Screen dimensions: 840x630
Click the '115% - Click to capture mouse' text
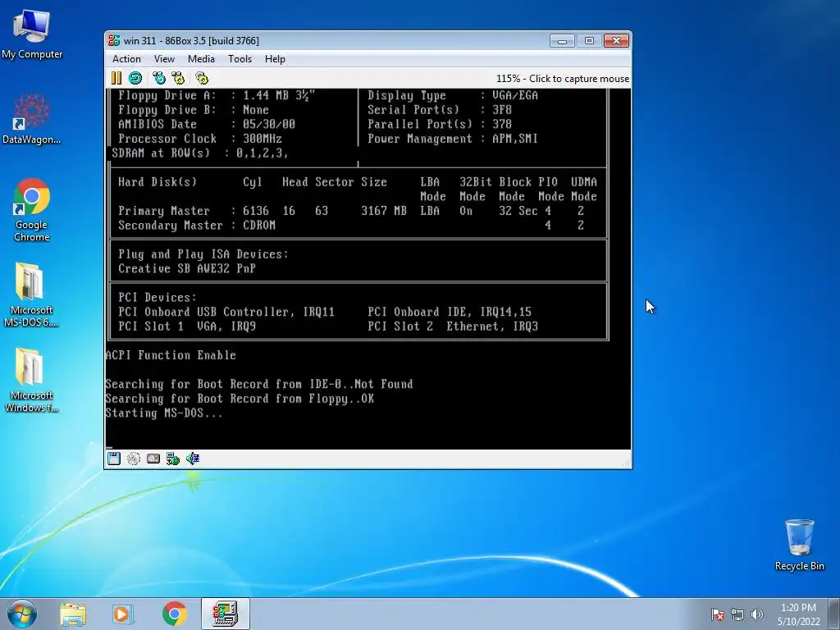tap(563, 78)
